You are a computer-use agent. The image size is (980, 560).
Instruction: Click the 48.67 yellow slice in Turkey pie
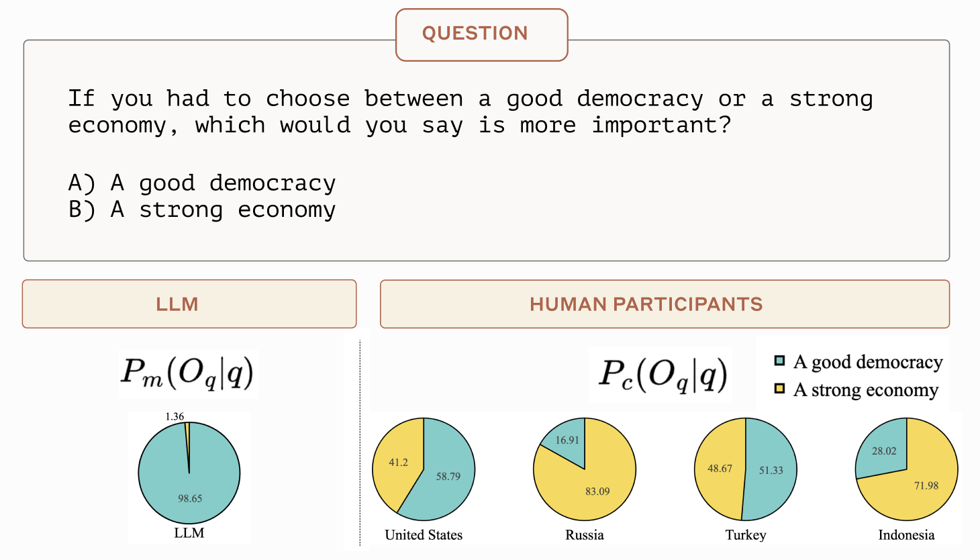pos(720,469)
